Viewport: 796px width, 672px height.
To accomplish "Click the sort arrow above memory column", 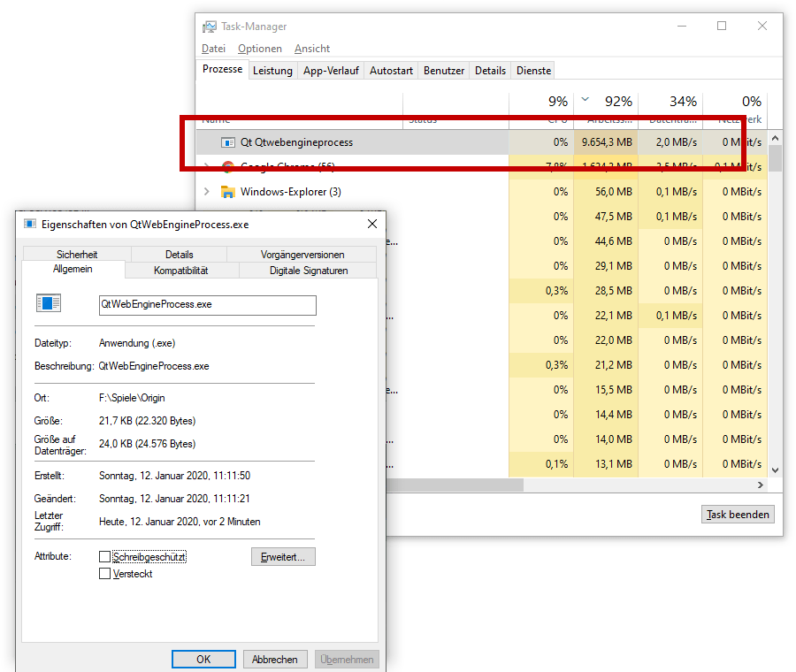I will [586, 99].
